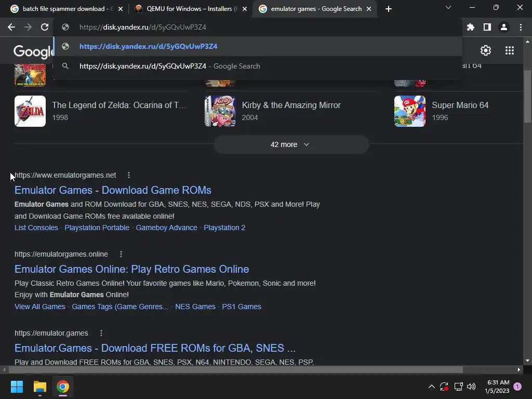Image resolution: width=532 pixels, height=399 pixels.
Task: Switch to batch file spammer download tab
Action: (66, 9)
